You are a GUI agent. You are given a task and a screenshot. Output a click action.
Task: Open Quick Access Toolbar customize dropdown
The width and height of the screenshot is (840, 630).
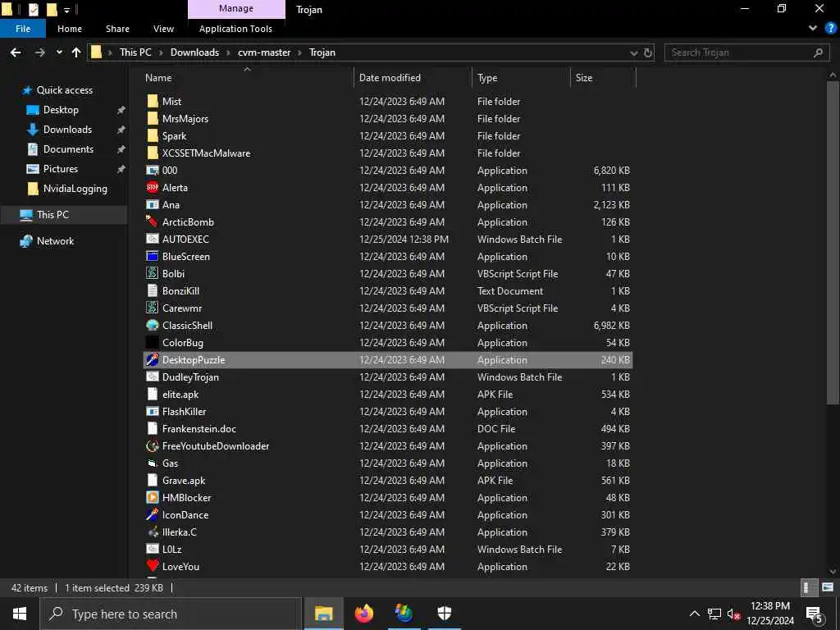click(67, 10)
